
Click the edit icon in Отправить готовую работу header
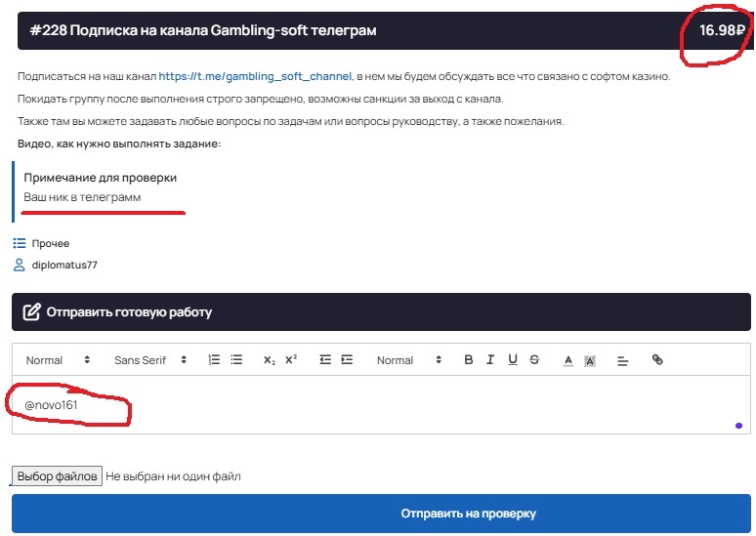click(x=32, y=311)
